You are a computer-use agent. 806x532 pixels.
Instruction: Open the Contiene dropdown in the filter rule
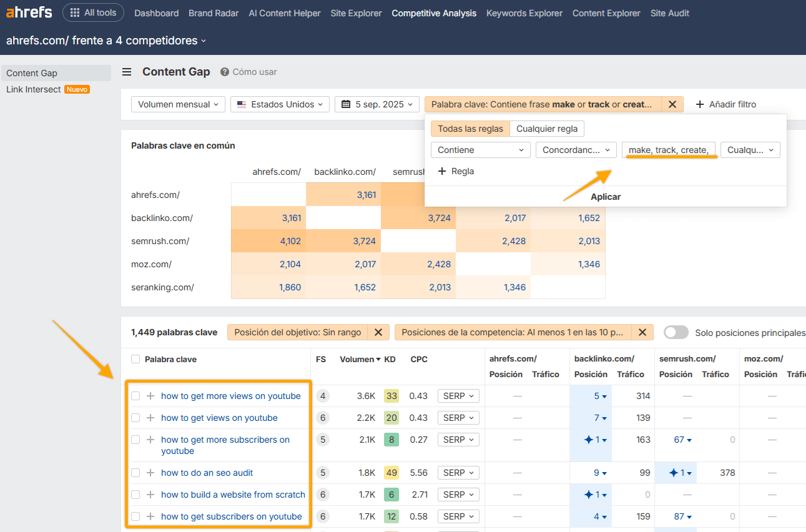tap(480, 150)
